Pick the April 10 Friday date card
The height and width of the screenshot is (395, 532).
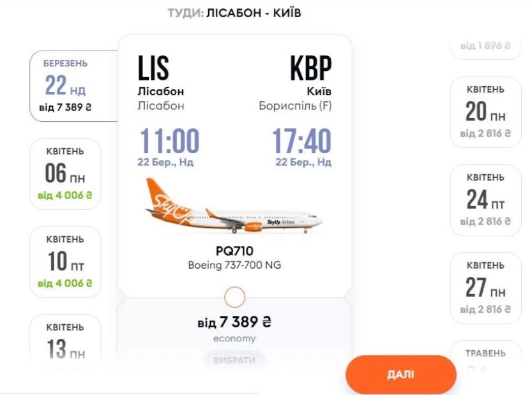[65, 261]
